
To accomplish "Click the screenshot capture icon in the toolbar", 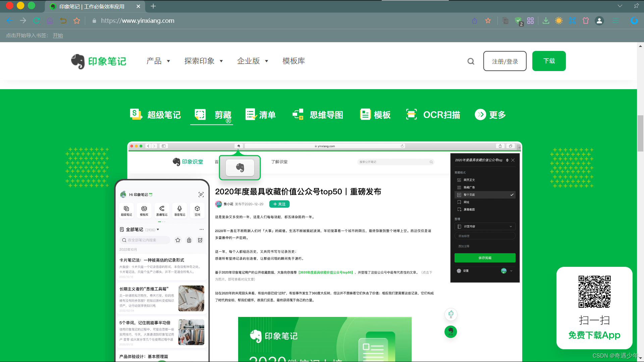I will (x=572, y=21).
